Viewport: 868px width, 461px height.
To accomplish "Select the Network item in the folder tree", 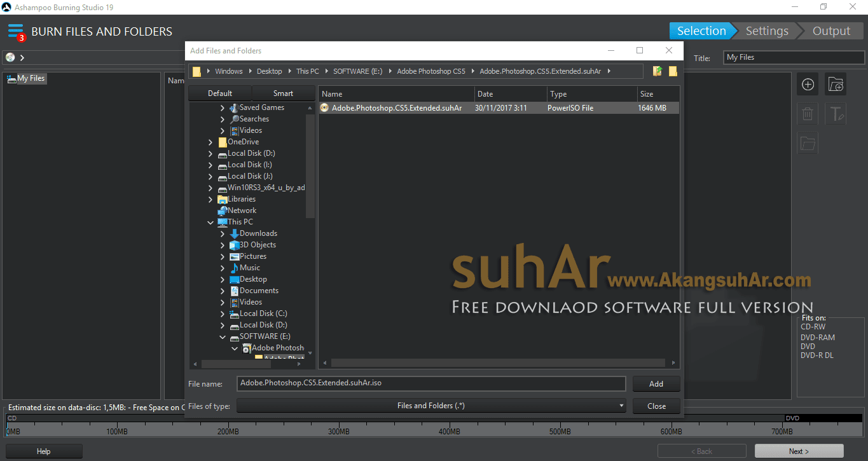I will (x=242, y=210).
